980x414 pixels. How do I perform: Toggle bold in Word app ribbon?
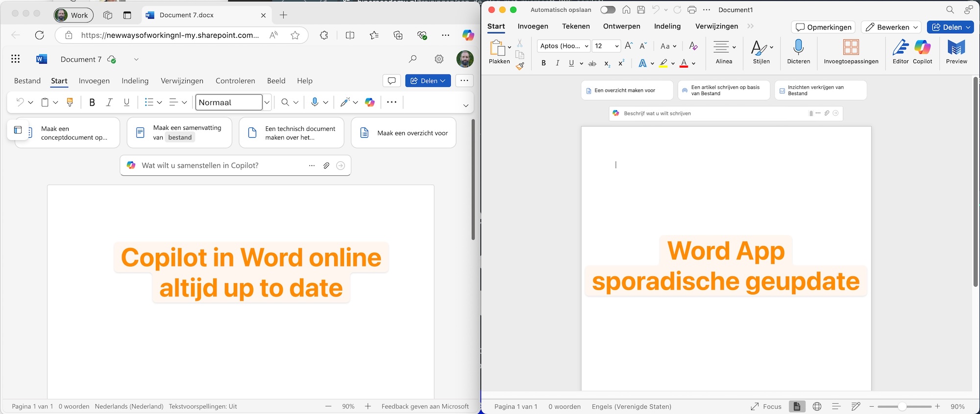point(543,63)
